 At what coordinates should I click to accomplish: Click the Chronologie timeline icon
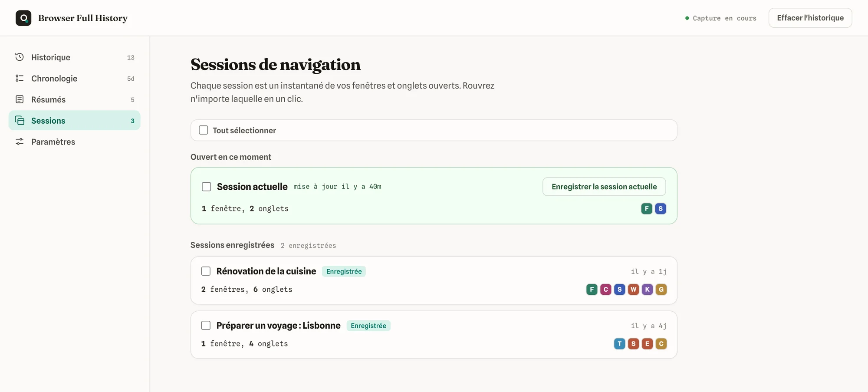tap(20, 78)
